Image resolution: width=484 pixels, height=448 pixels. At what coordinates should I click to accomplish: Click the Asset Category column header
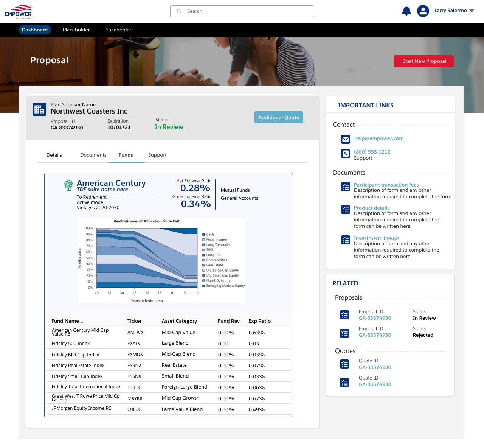[179, 321]
